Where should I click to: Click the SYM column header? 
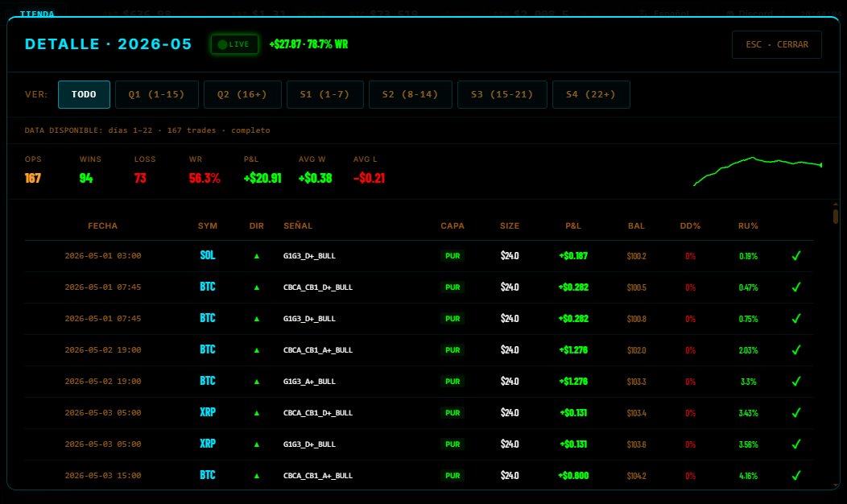[208, 225]
